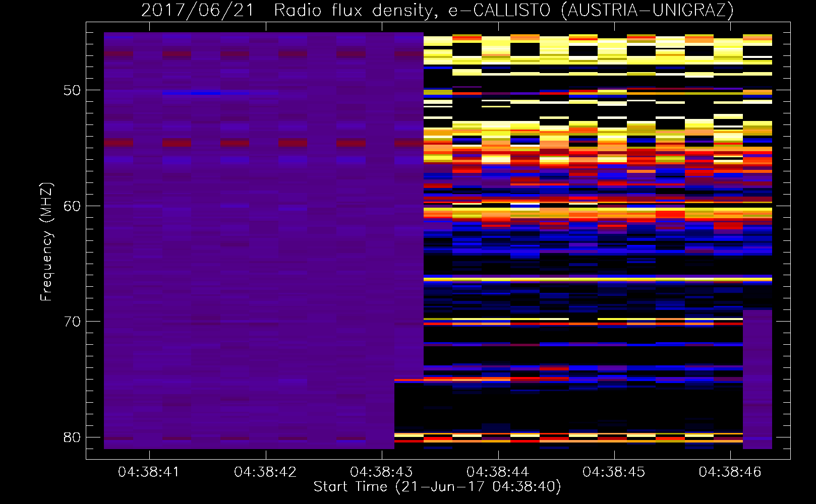This screenshot has width=816, height=504.
Task: Click the 04:38:41 time tick label
Action: [x=149, y=472]
